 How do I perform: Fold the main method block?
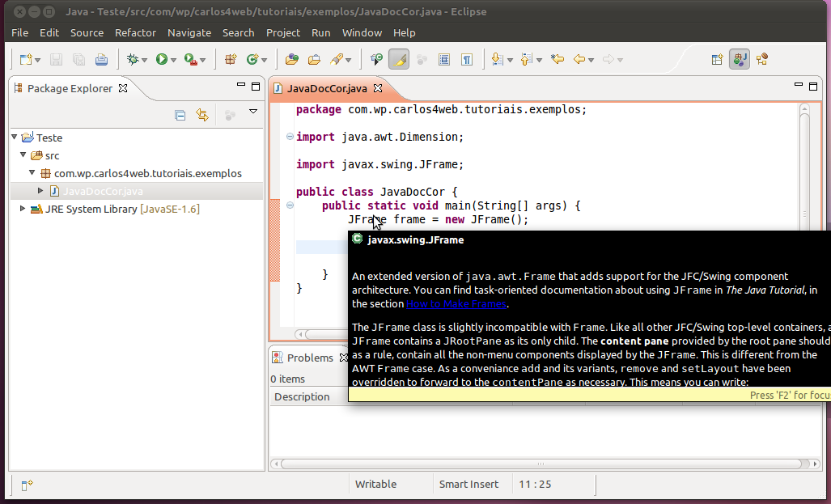click(290, 205)
